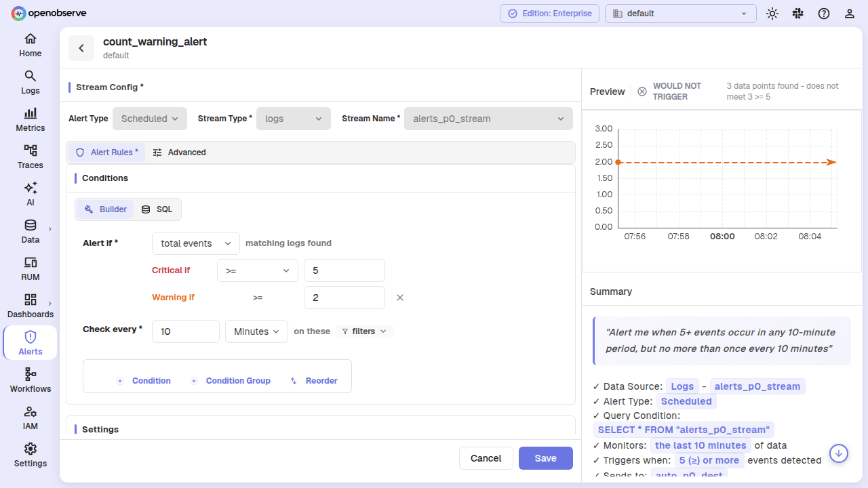Select the Alert Rules tab

(106, 152)
